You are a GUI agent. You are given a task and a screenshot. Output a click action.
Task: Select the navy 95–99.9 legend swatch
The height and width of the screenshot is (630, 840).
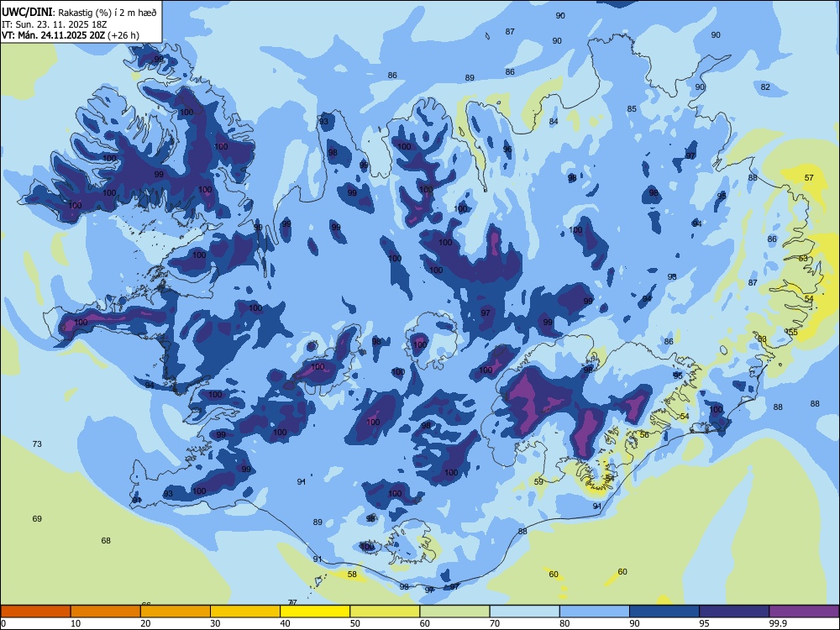point(734,612)
